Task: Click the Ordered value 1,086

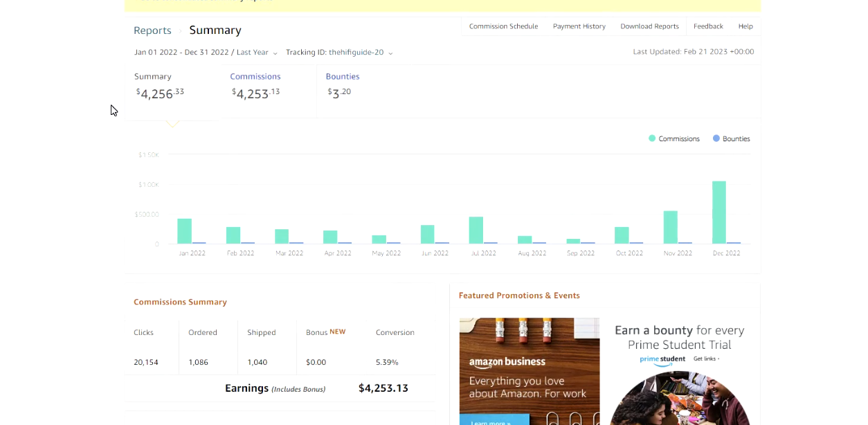Action: tap(198, 362)
